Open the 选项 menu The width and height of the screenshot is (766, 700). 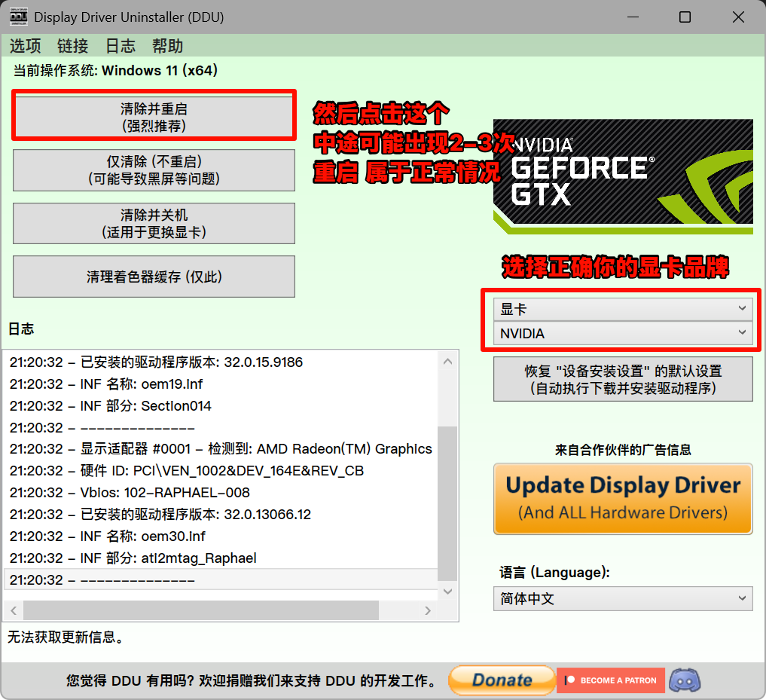(25, 46)
